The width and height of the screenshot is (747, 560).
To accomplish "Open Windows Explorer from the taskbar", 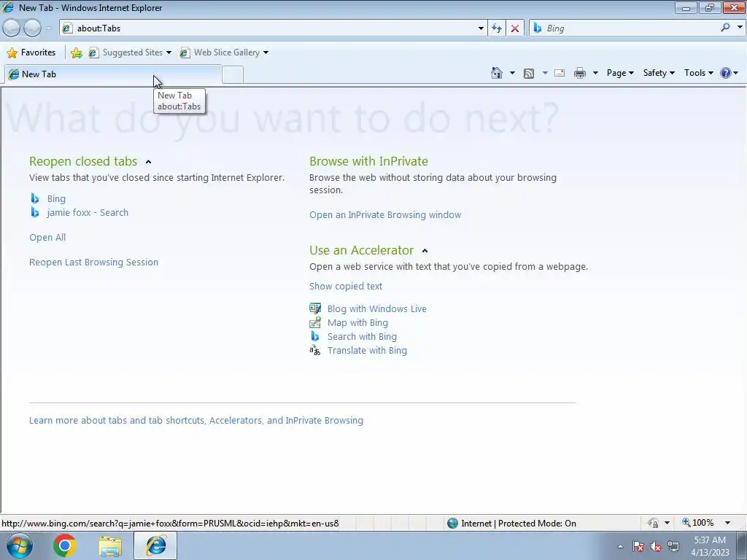I will pyautogui.click(x=111, y=546).
